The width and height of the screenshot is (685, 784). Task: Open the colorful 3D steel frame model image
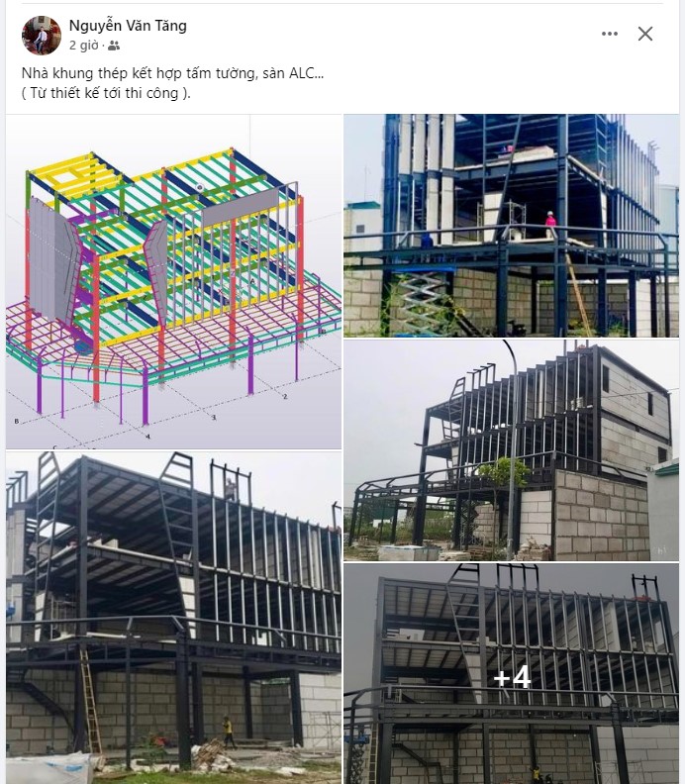[x=173, y=281]
